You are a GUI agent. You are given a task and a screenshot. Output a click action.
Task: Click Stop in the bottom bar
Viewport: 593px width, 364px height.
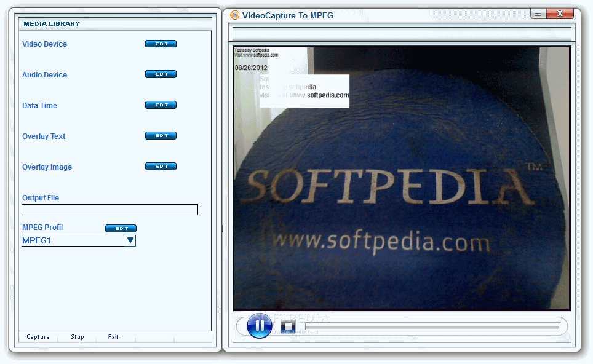tap(77, 337)
